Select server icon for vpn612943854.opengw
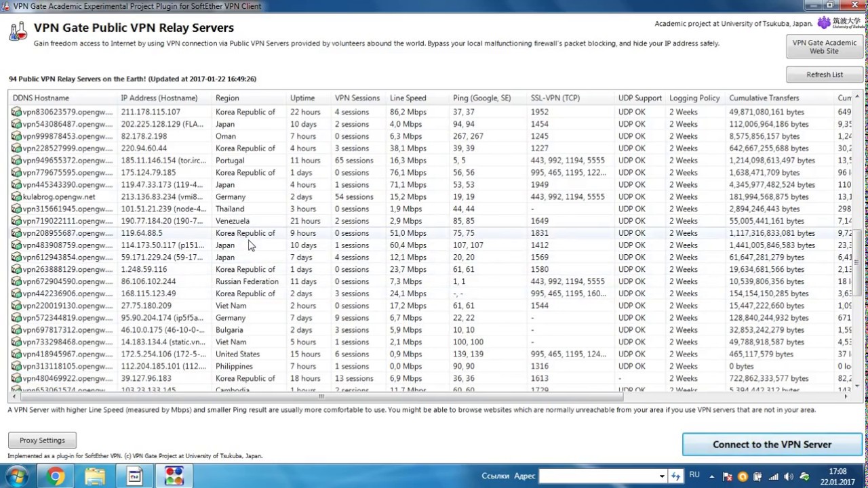The height and width of the screenshot is (488, 868). 16,258
